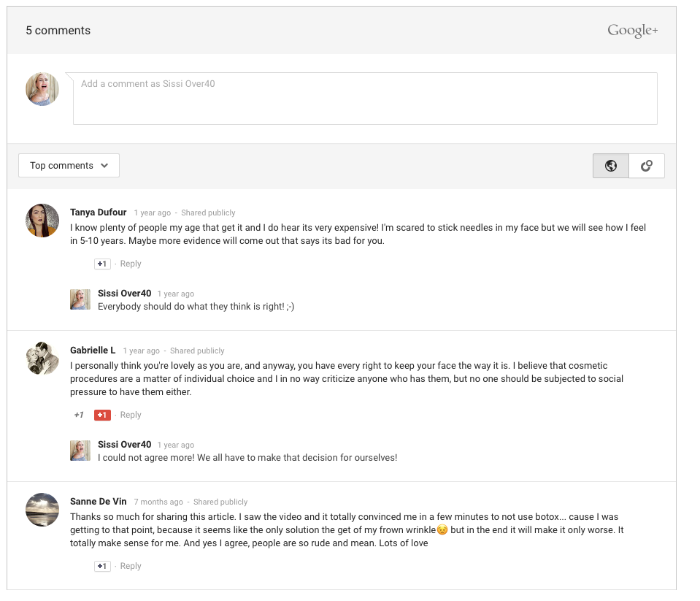
Task: Click the 7 months ago timestamp
Action: tap(158, 502)
